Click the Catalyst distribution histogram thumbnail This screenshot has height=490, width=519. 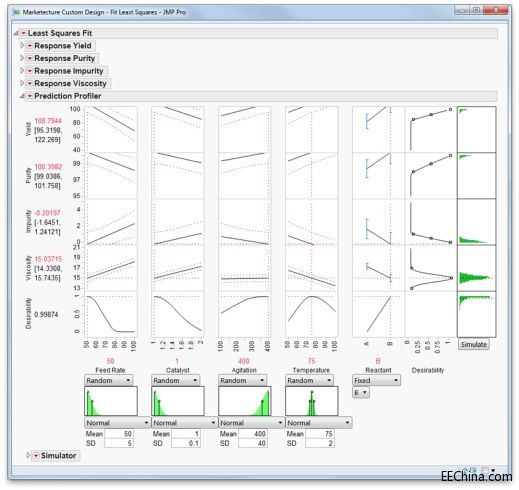[x=178, y=401]
